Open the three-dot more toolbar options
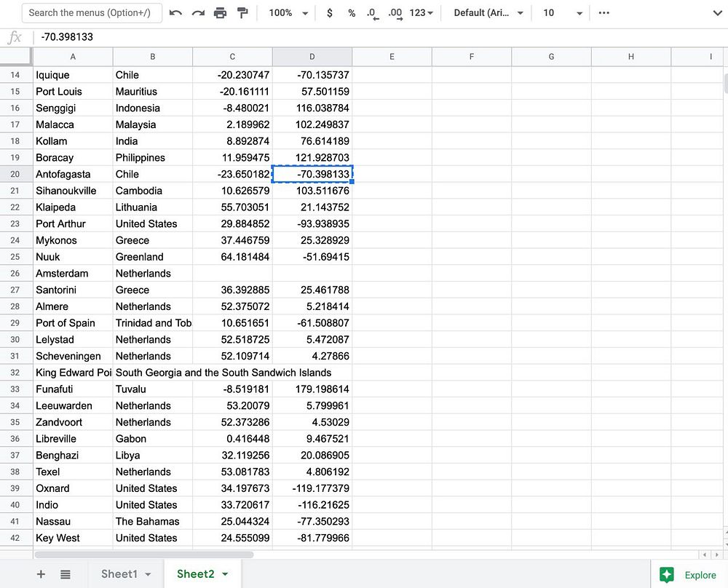 (x=604, y=13)
